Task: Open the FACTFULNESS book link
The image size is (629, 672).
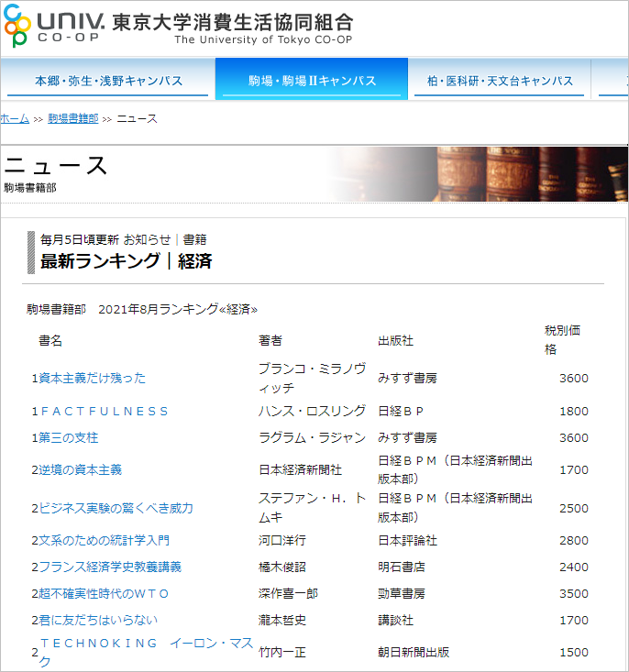Action: pos(105,411)
